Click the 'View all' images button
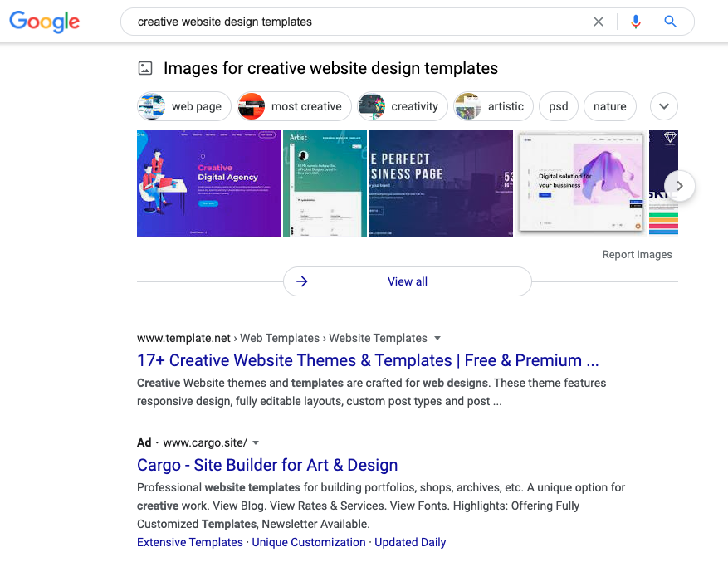Image resolution: width=728 pixels, height=562 pixels. 408,281
